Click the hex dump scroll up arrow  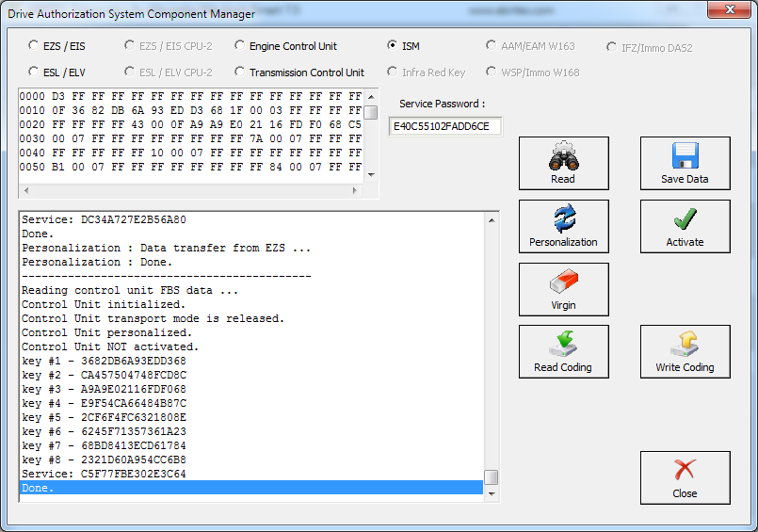tap(371, 96)
